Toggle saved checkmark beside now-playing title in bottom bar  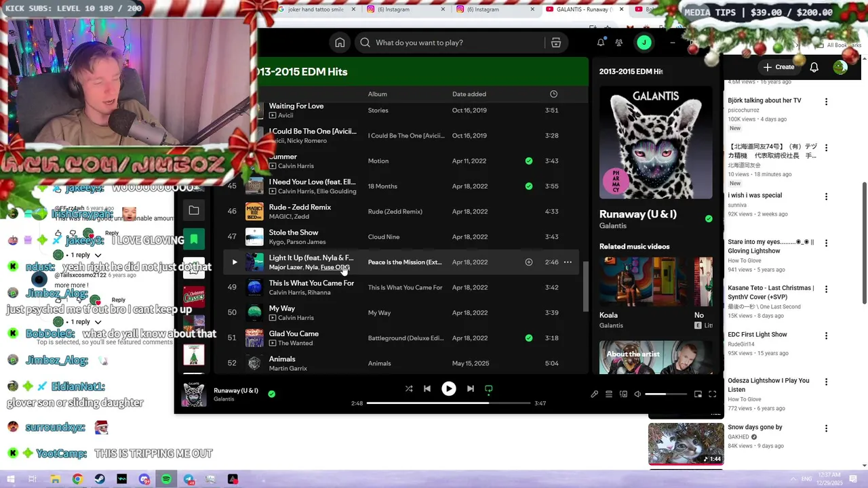pyautogui.click(x=271, y=394)
